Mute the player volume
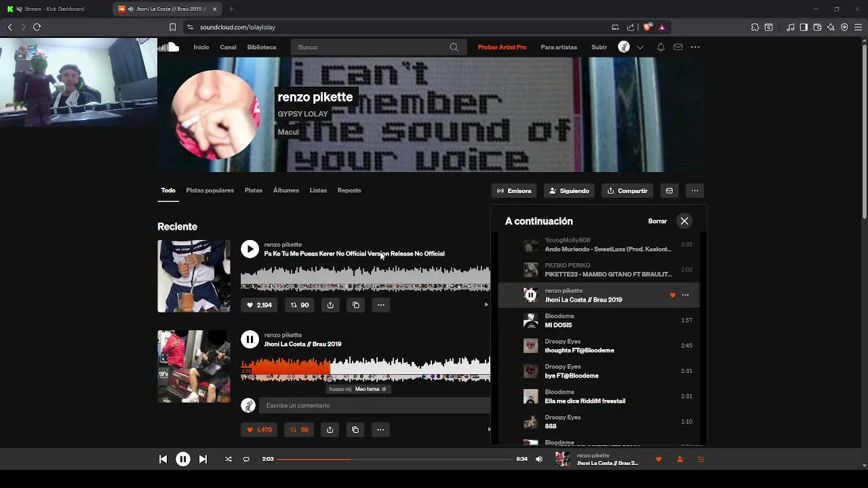Viewport: 868px width, 488px height. pyautogui.click(x=539, y=459)
